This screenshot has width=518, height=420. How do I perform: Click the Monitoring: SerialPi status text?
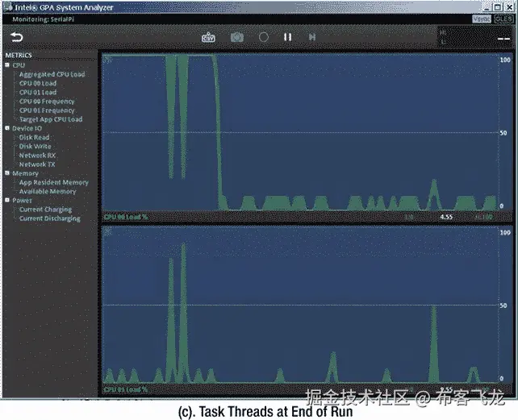(44, 19)
